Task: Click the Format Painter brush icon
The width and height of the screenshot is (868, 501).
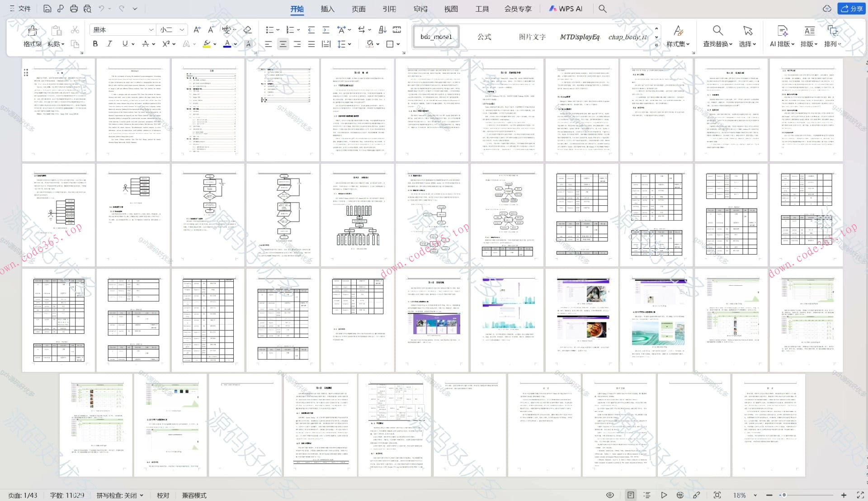Action: coord(32,31)
